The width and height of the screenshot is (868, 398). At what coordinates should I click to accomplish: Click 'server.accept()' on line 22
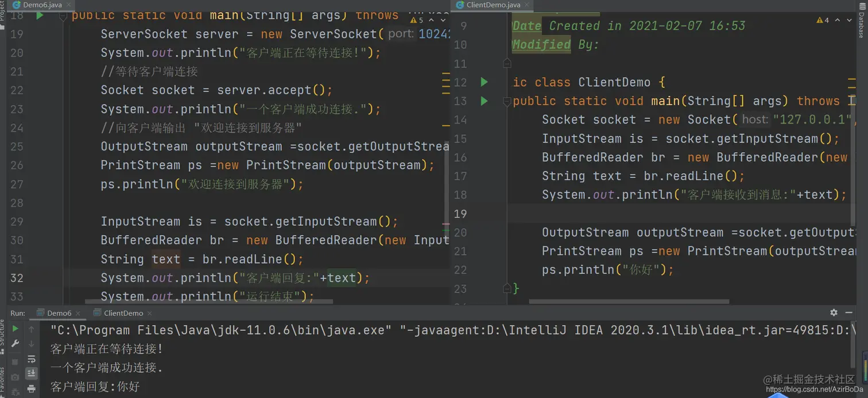click(271, 90)
